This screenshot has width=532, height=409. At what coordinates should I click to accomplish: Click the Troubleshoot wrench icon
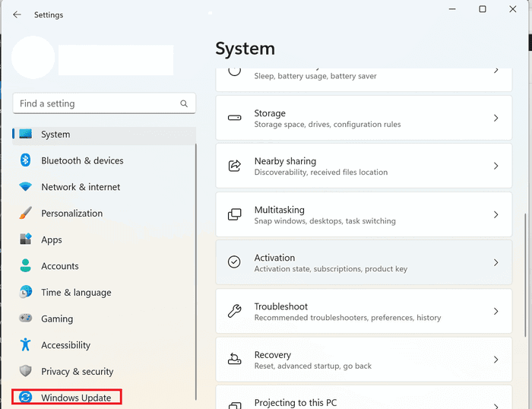234,311
